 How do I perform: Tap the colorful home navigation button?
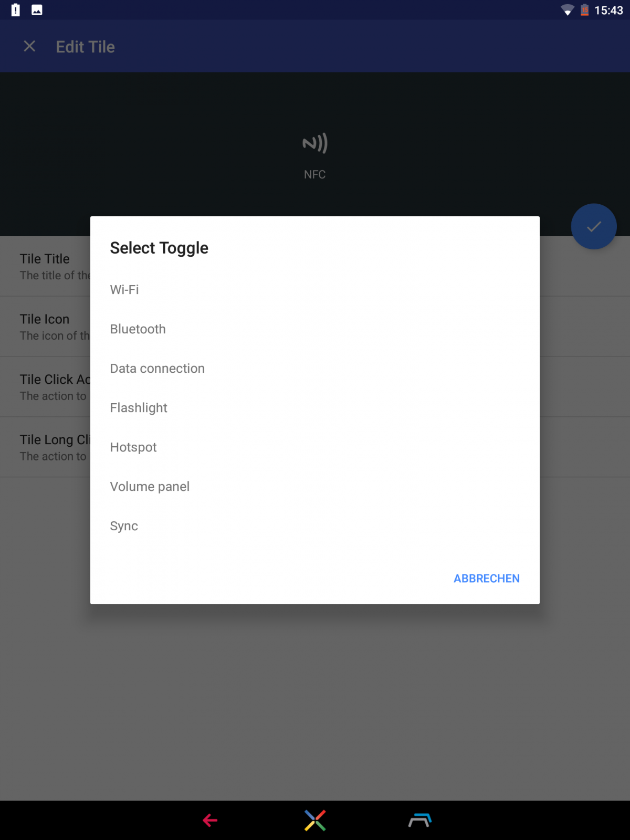click(315, 820)
